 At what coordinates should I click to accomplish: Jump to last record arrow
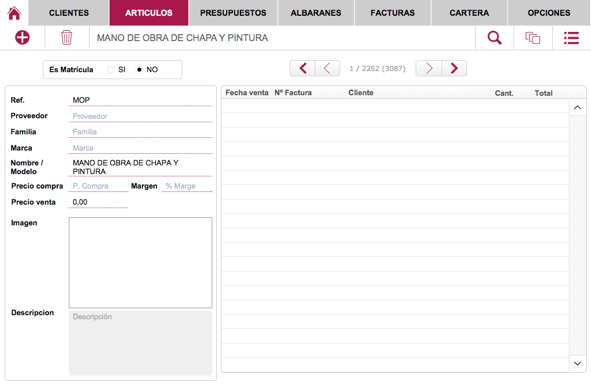point(454,68)
